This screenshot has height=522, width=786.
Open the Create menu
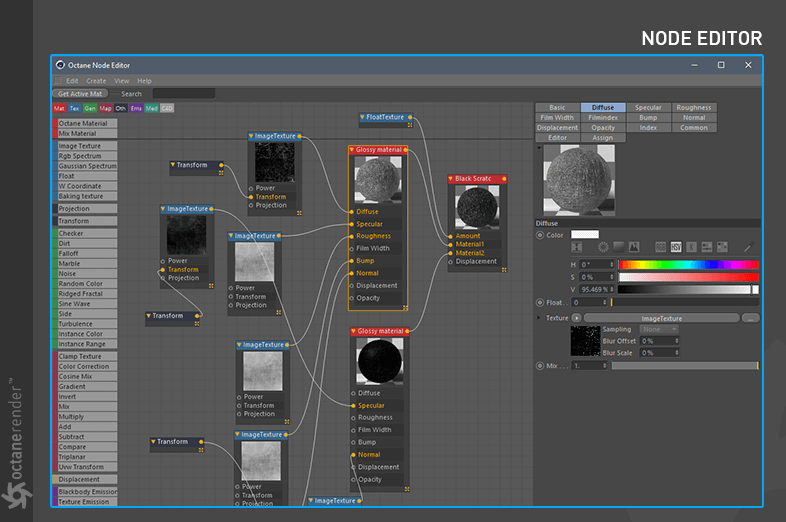pyautogui.click(x=96, y=81)
